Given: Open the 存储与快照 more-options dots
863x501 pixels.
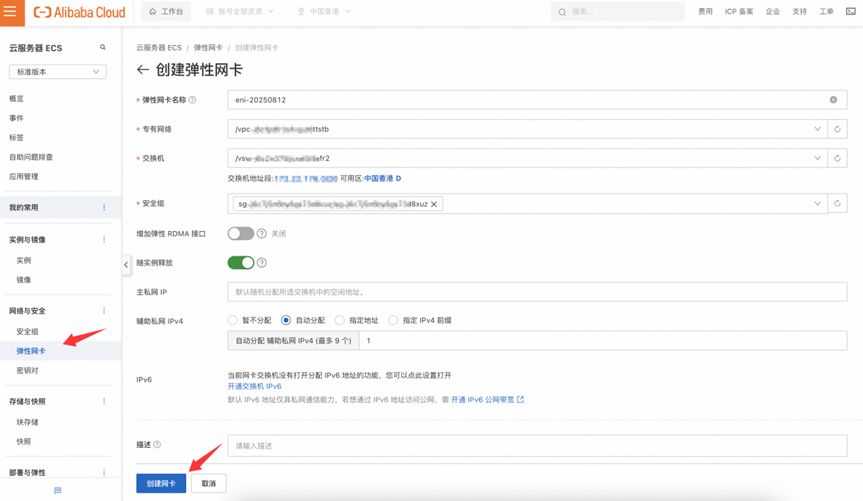Looking at the screenshot, I should click(104, 401).
